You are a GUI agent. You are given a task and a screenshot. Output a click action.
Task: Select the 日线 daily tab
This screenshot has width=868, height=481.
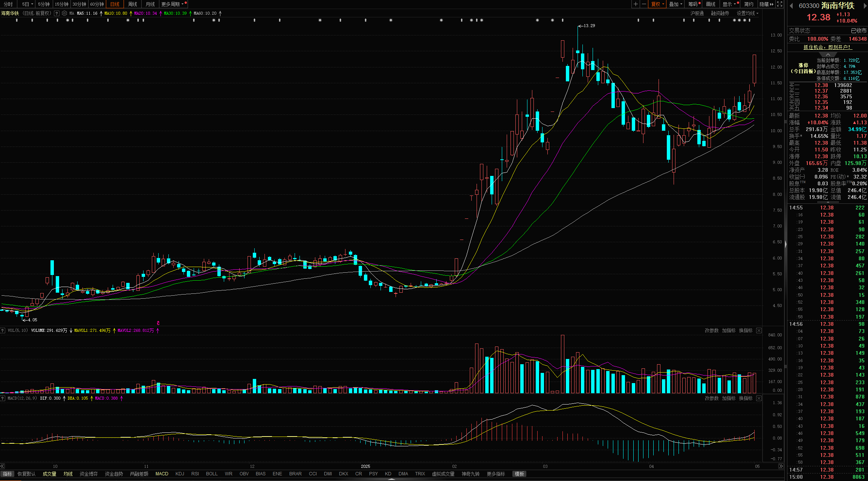click(x=115, y=4)
